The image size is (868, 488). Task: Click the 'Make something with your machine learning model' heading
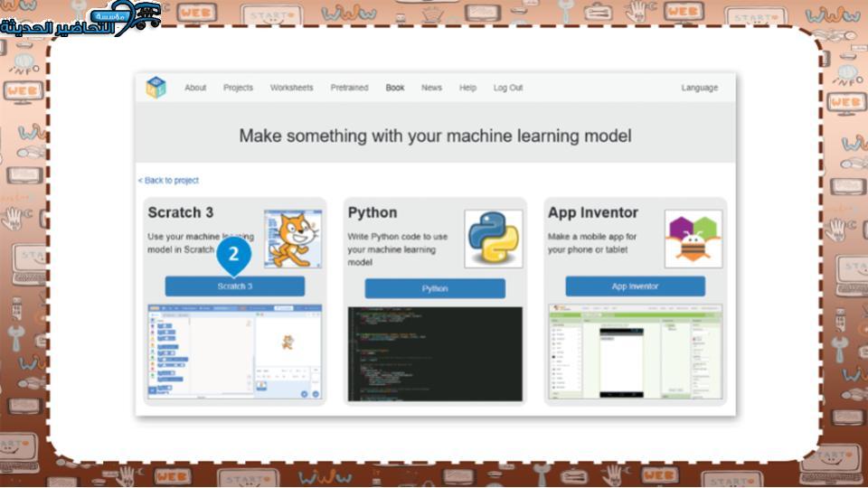(435, 136)
